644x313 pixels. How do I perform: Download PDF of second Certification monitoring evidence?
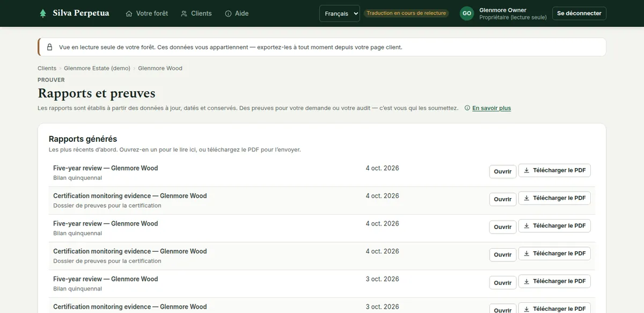554,253
